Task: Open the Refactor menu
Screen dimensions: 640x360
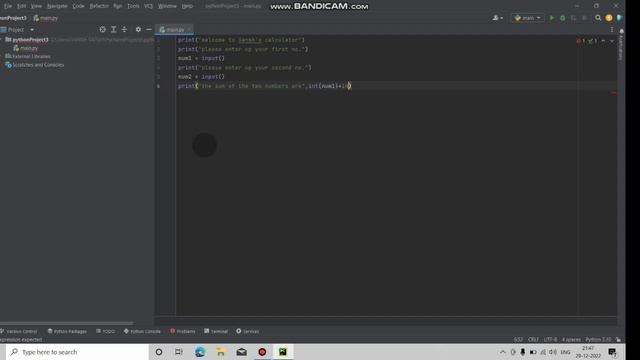Action: coord(99,6)
